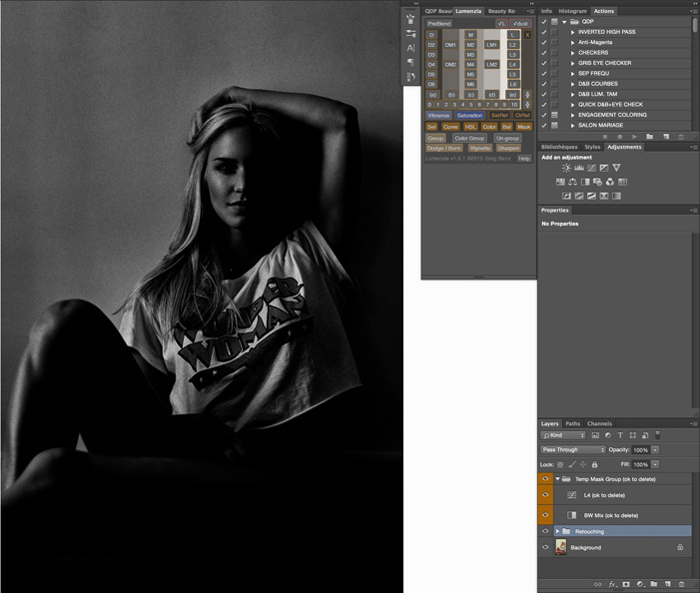Screen dimensions: 700x593
Task: Expand the Retouching layer group
Action: 557,531
